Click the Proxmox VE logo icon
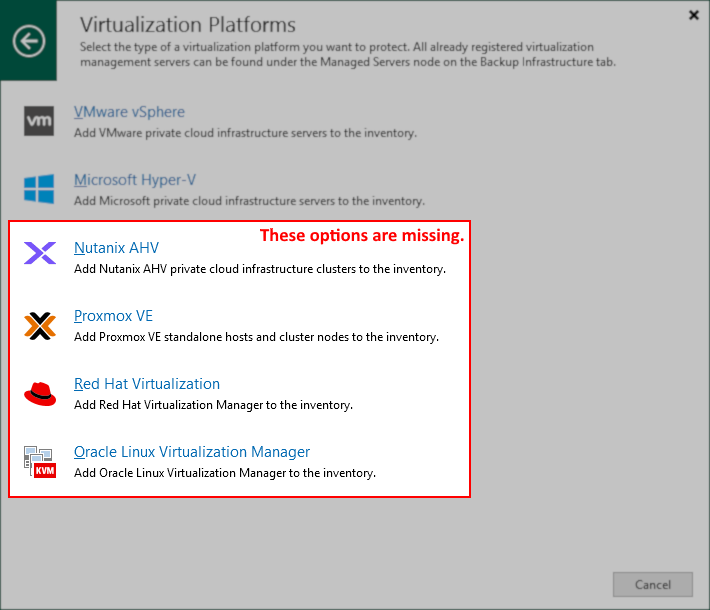The image size is (710, 610). 40,326
